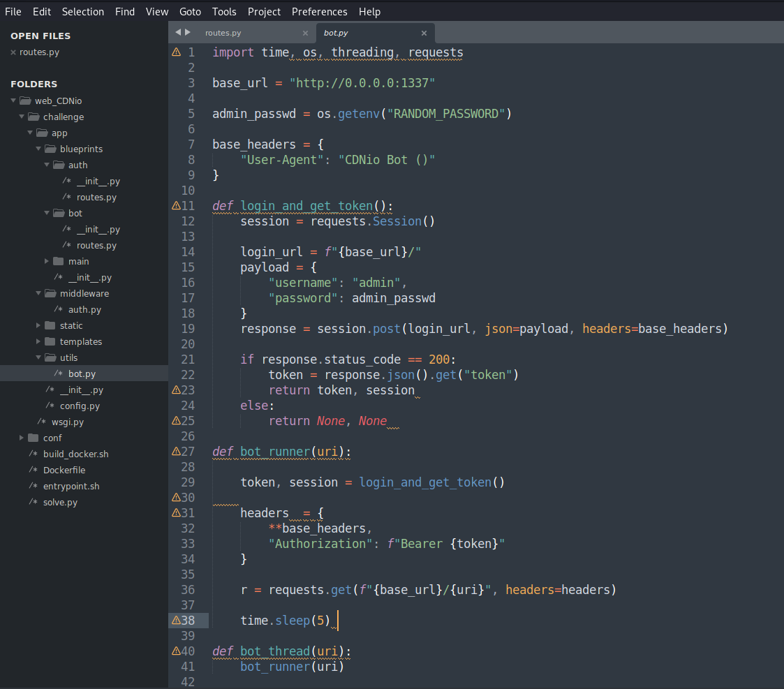784x689 pixels.
Task: Open Dockerfile in the folder tree
Action: [x=64, y=470]
